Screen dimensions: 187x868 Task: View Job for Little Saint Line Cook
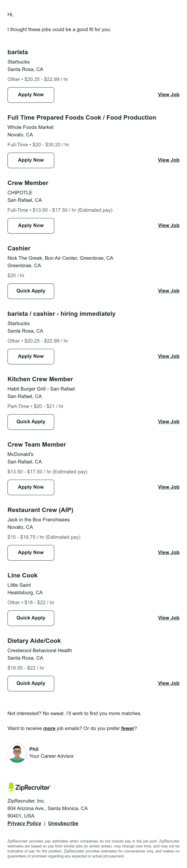[x=168, y=618]
